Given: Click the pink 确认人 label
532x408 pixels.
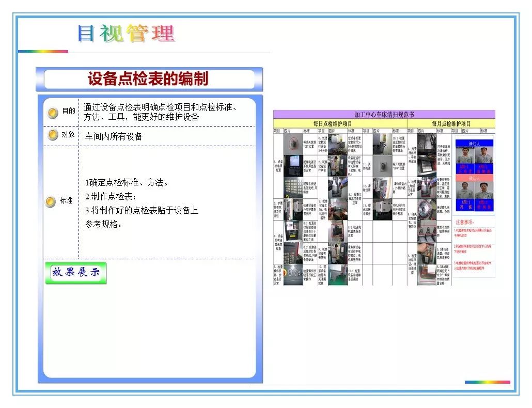Looking at the screenshot, I should click(x=474, y=179).
